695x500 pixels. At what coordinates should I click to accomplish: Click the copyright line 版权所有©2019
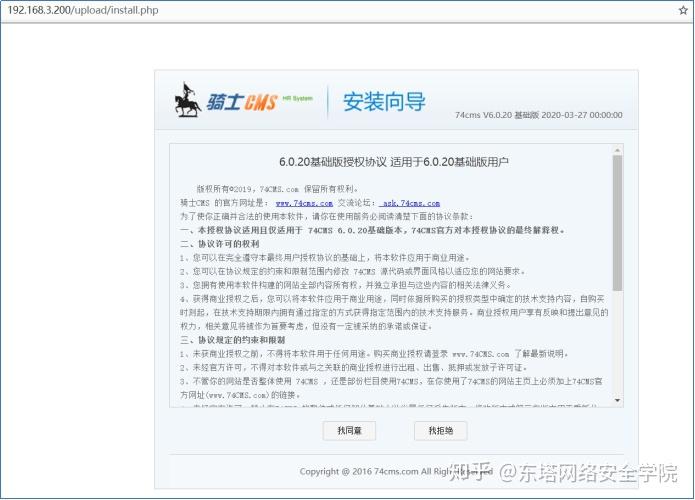tap(277, 189)
